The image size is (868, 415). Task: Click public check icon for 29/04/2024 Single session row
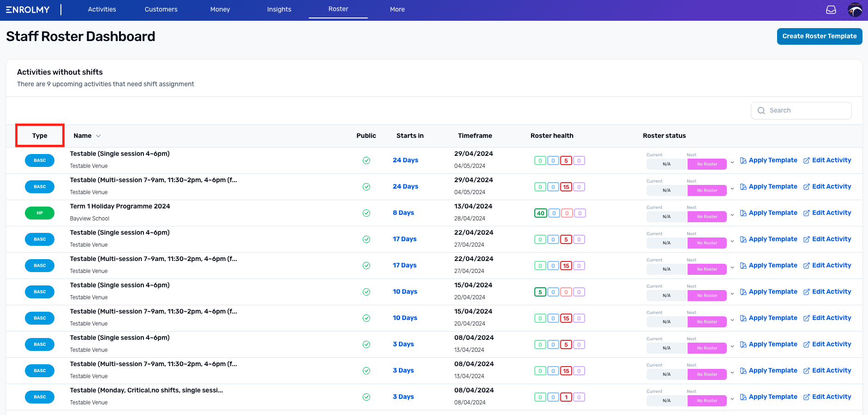pos(366,160)
